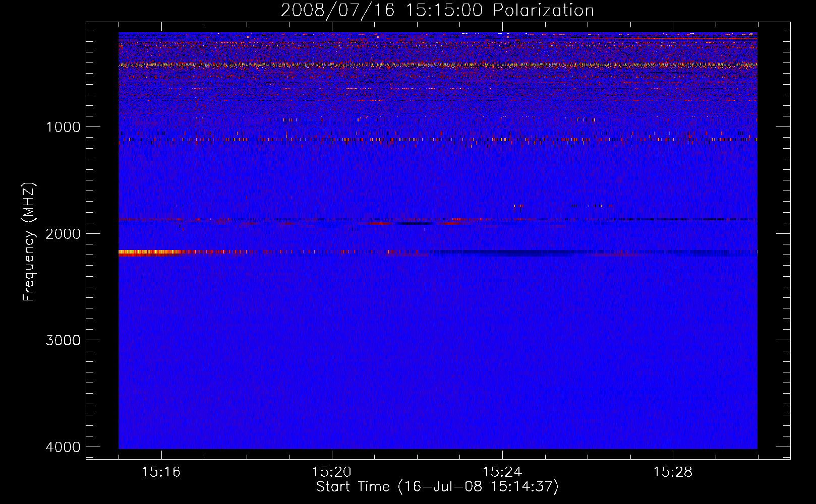Click the 15:20 time tick label
The height and width of the screenshot is (504, 816).
(x=332, y=472)
